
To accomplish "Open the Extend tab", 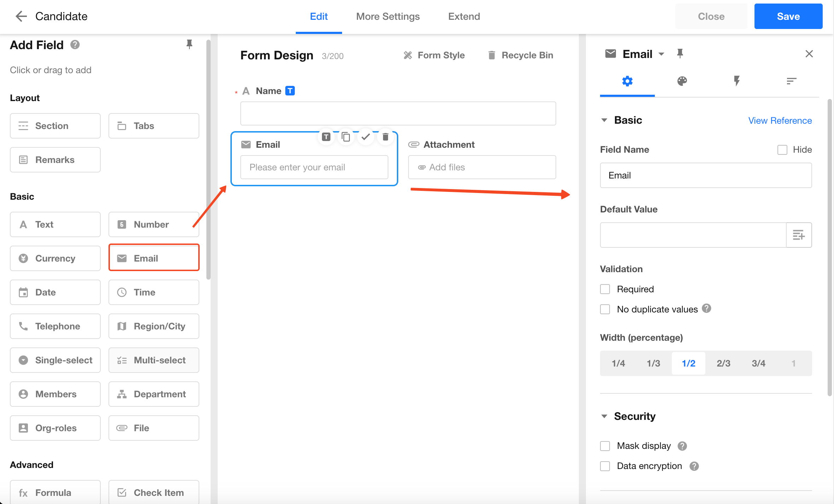I will [x=464, y=16].
